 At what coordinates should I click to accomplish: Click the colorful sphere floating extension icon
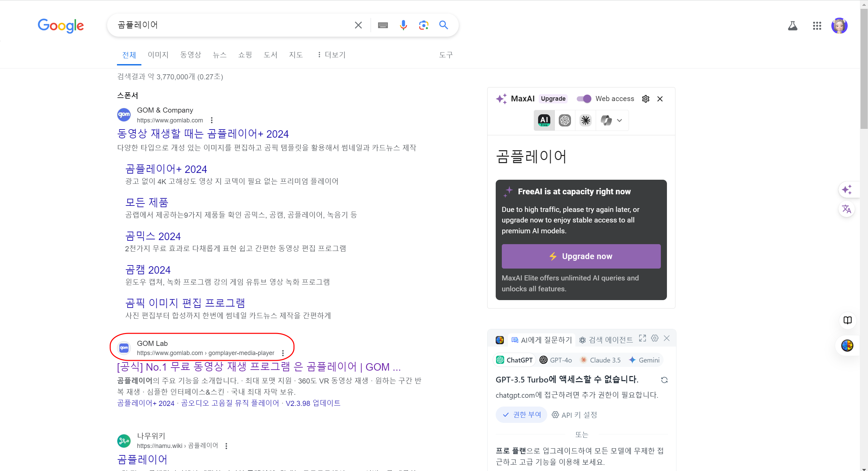point(847,346)
